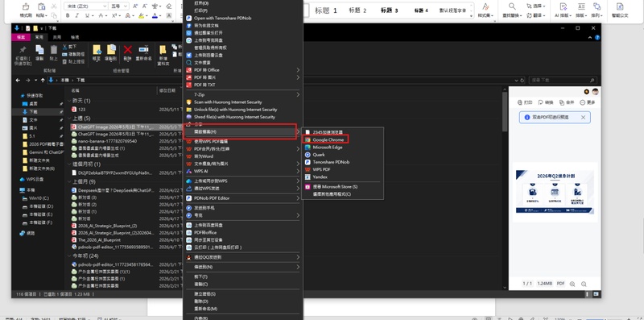Screen dimensions: 644x320
Task: Click the Microsoft Store icon in the submenu
Action: tap(308, 187)
